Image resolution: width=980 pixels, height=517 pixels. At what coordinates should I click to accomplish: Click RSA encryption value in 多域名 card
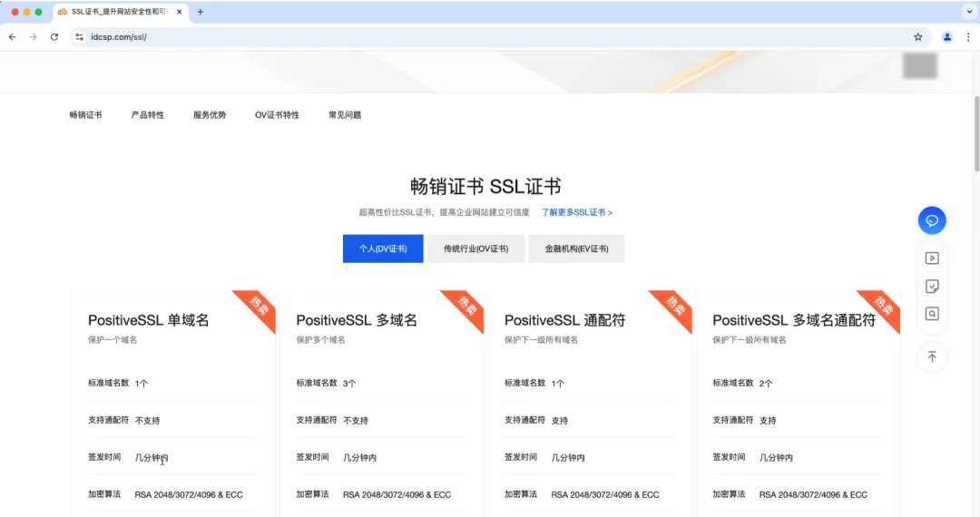pyautogui.click(x=397, y=494)
